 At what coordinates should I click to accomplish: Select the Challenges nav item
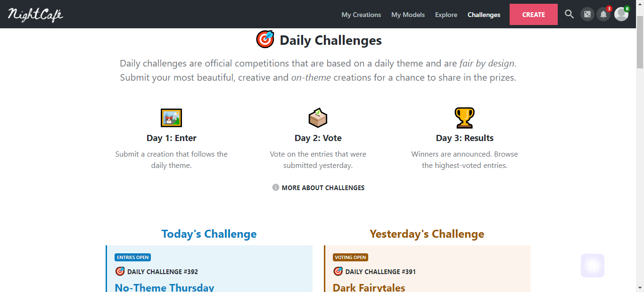pos(484,15)
